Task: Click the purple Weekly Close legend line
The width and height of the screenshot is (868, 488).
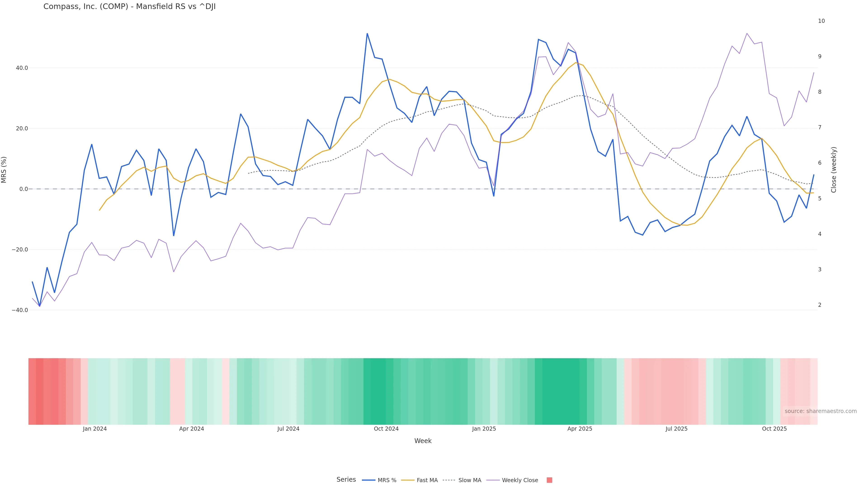Action: point(493,480)
